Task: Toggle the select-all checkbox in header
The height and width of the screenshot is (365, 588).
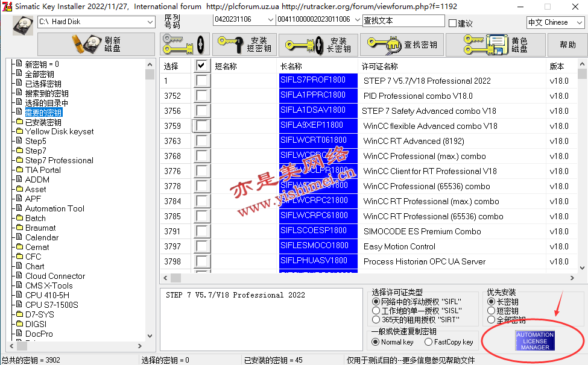Action: pyautogui.click(x=201, y=66)
